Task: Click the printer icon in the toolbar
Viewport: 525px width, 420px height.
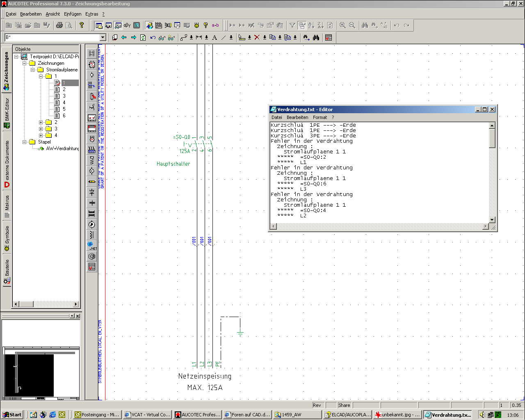Action: point(59,25)
